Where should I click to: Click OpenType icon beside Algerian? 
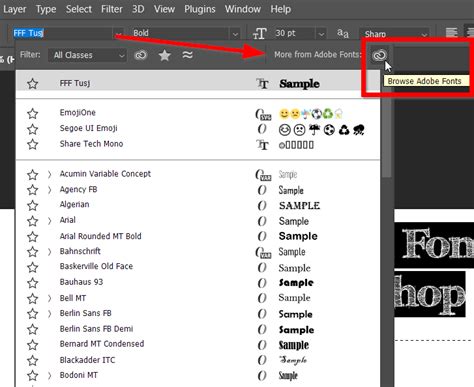coord(262,206)
